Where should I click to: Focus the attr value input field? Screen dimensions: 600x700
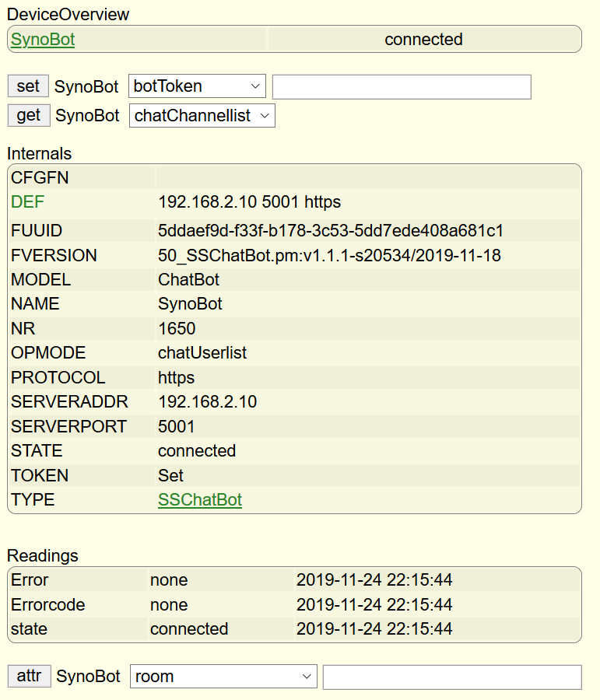click(452, 677)
